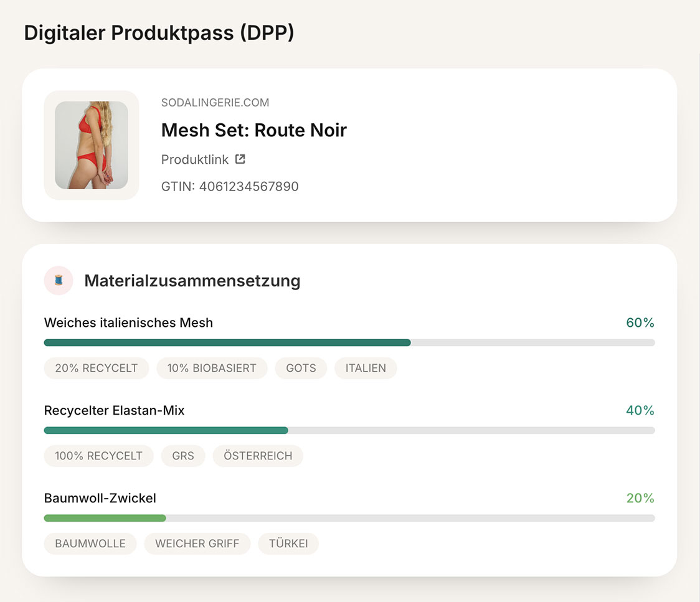Select the Mesh Set: Route Noir title
This screenshot has width=700, height=602.
tap(253, 130)
